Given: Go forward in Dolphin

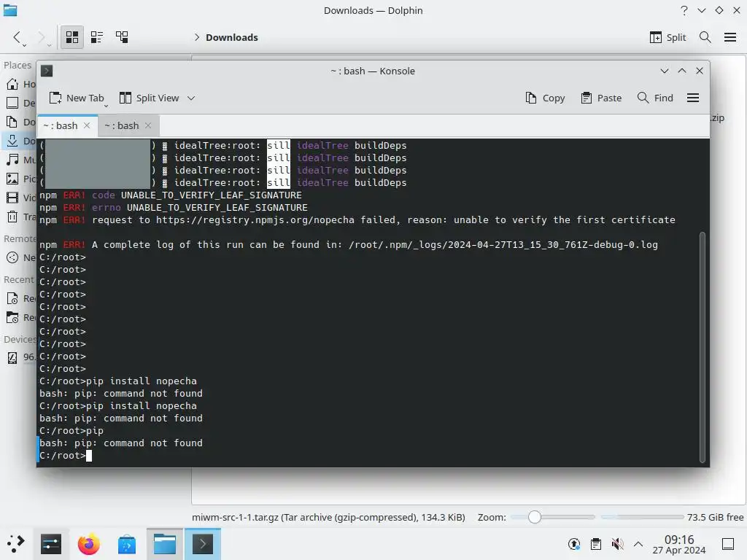Looking at the screenshot, I should pos(42,37).
